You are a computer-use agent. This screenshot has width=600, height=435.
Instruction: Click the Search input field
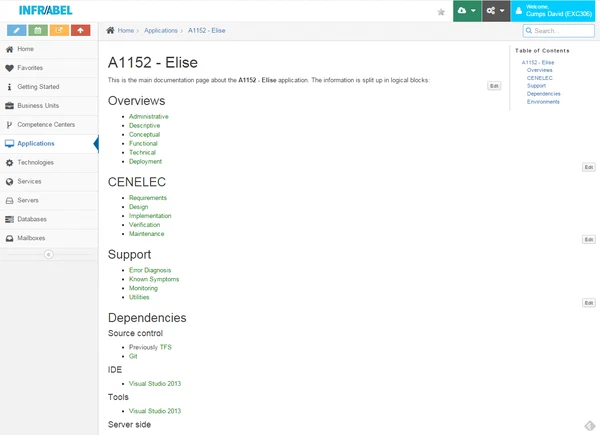(559, 31)
